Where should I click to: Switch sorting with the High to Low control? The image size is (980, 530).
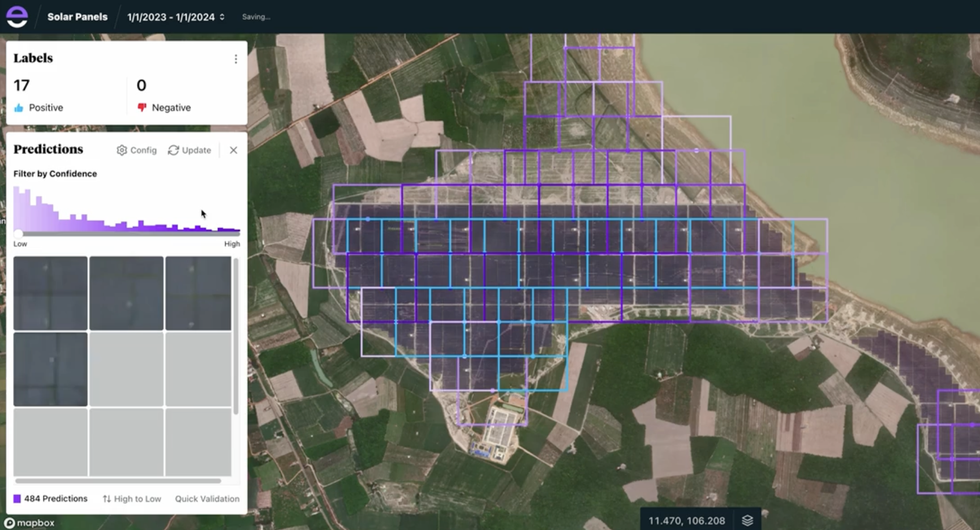tap(137, 499)
